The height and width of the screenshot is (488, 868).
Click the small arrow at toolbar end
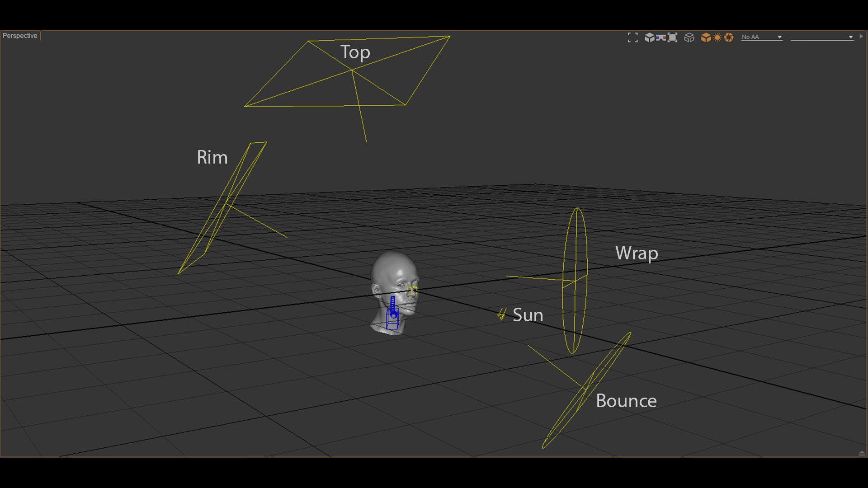click(x=861, y=37)
